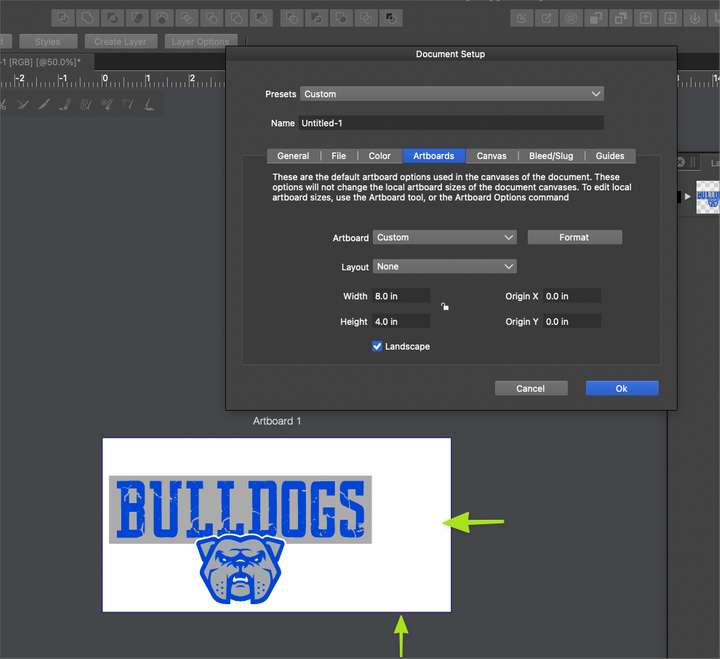Confirm with the Ok button
Image resolution: width=720 pixels, height=659 pixels.
point(622,389)
